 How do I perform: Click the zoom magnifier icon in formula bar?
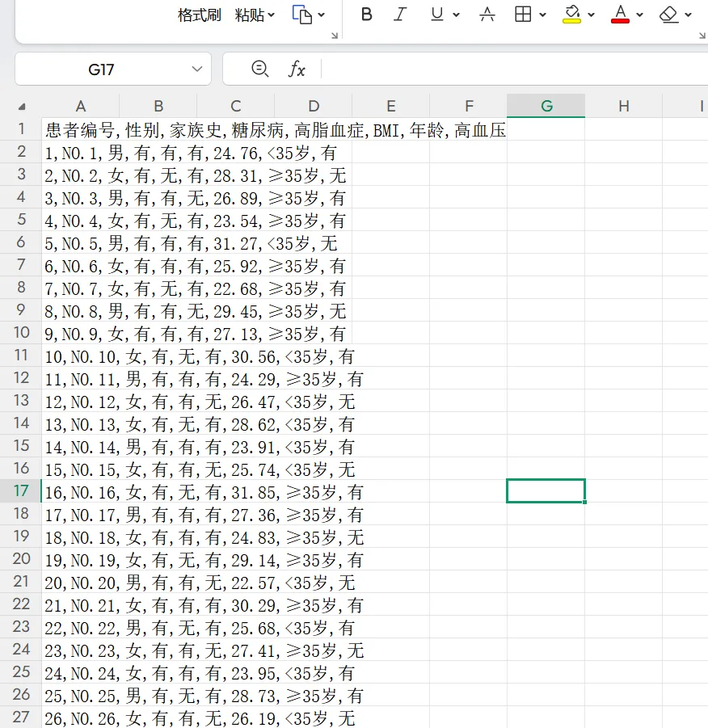point(259,69)
